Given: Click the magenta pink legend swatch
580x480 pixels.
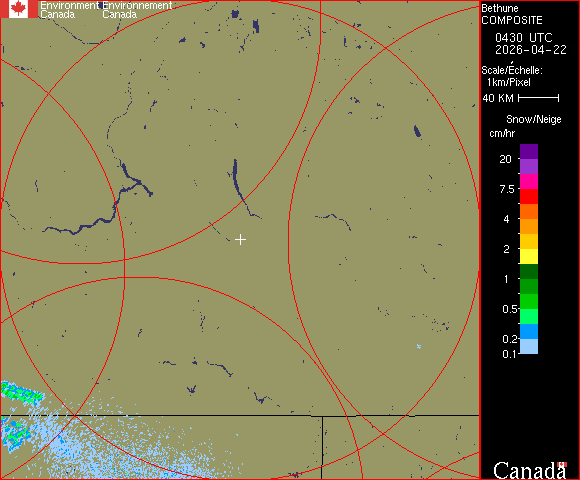Looking at the screenshot, I should click(529, 182).
